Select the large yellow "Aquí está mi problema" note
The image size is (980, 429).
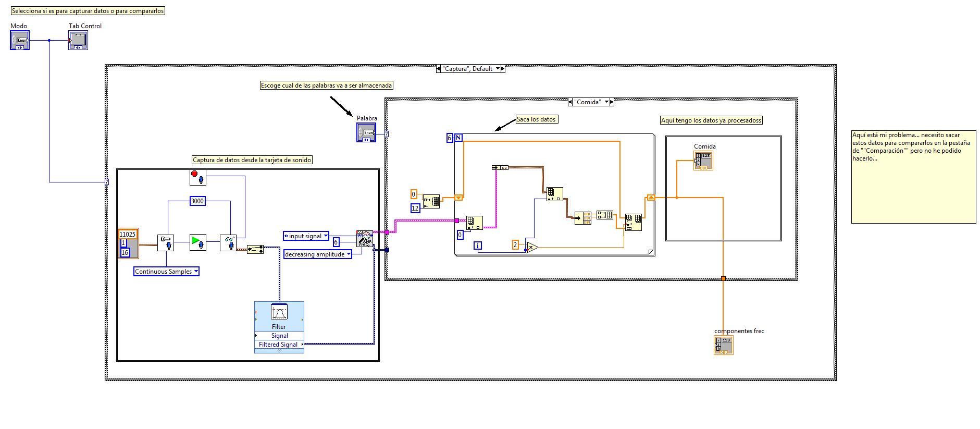click(914, 177)
